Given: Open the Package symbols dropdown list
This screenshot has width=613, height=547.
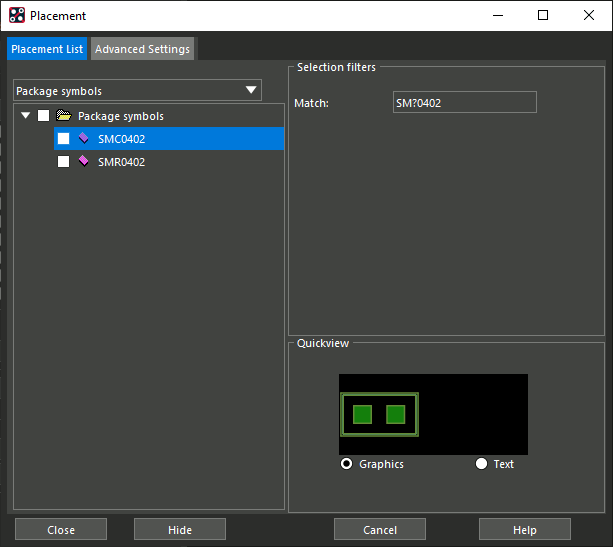Looking at the screenshot, I should coord(137,90).
